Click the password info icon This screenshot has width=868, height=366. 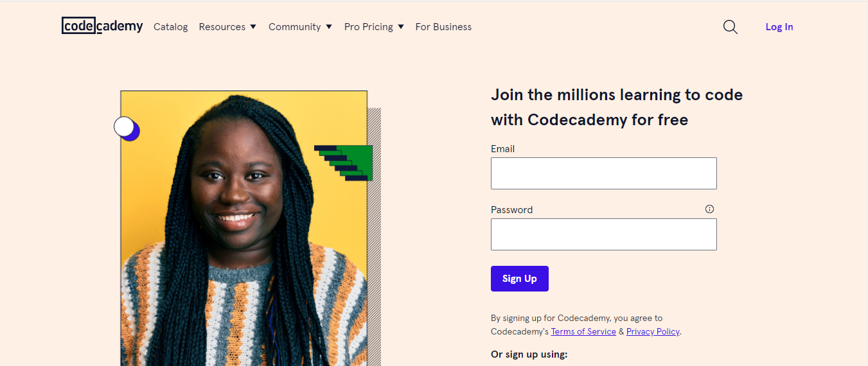(709, 209)
